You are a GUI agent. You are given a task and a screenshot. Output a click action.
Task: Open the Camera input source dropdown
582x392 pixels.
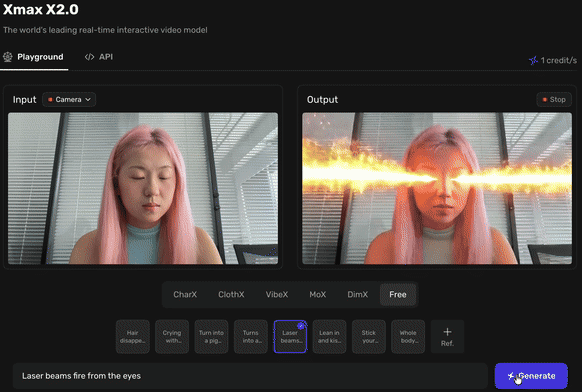[x=69, y=99]
